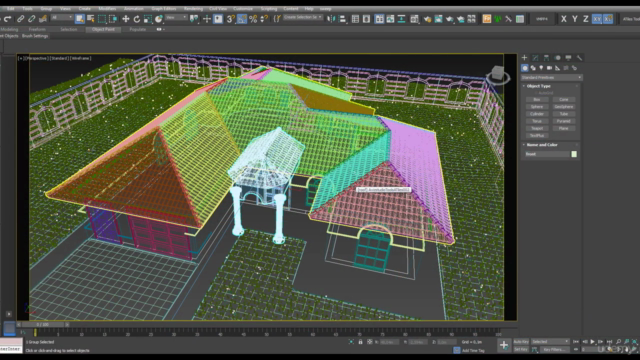Image resolution: width=640 pixels, height=360 pixels.
Task: Toggle the Scene Explorer icon
Action: [355, 19]
